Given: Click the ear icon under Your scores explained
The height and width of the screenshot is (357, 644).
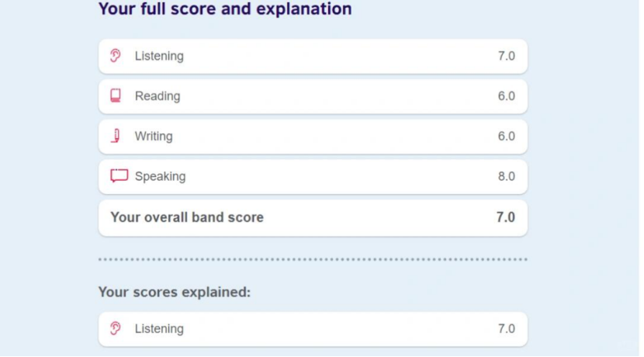Looking at the screenshot, I should click(116, 328).
